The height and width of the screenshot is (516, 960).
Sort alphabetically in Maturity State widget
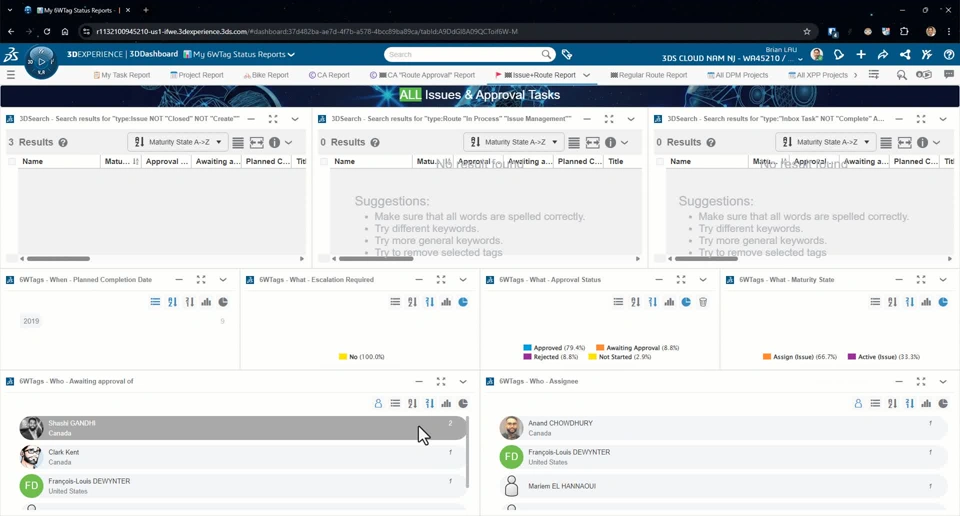pyautogui.click(x=892, y=302)
